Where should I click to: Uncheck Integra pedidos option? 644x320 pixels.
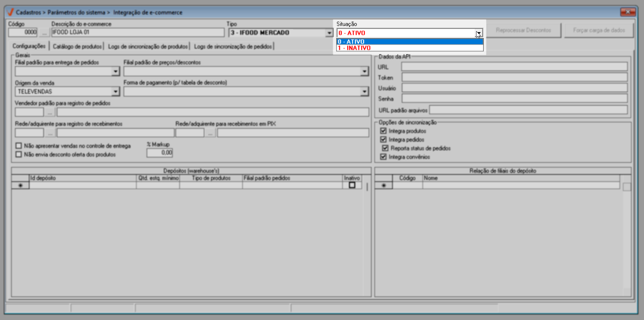click(383, 139)
